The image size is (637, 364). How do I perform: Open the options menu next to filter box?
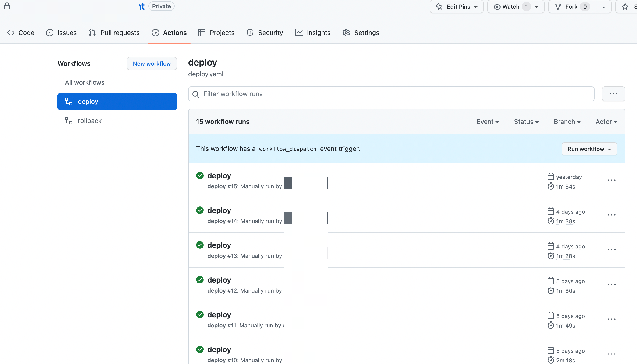tap(613, 94)
